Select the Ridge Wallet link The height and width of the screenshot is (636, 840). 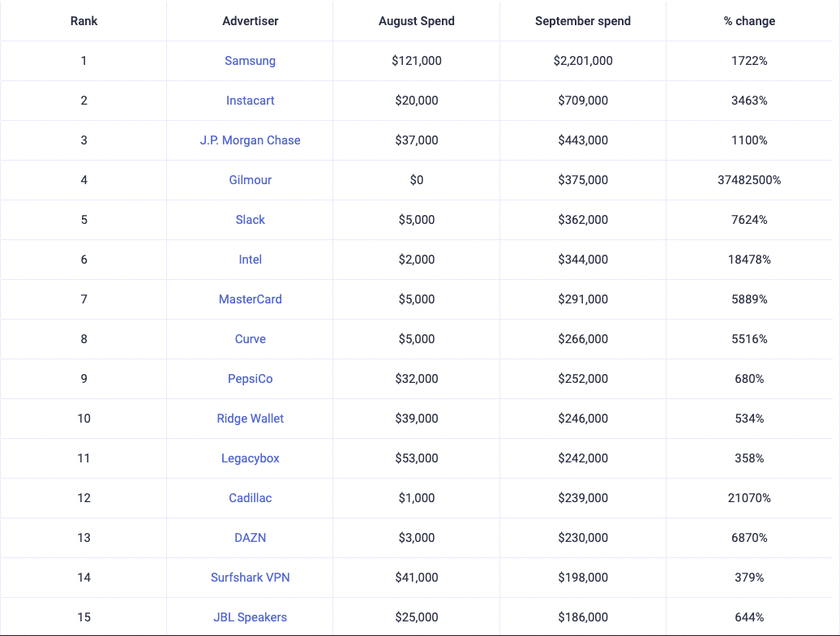click(x=250, y=419)
